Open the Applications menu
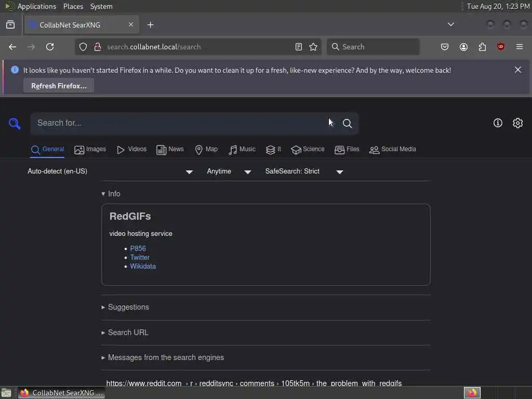 point(37,6)
